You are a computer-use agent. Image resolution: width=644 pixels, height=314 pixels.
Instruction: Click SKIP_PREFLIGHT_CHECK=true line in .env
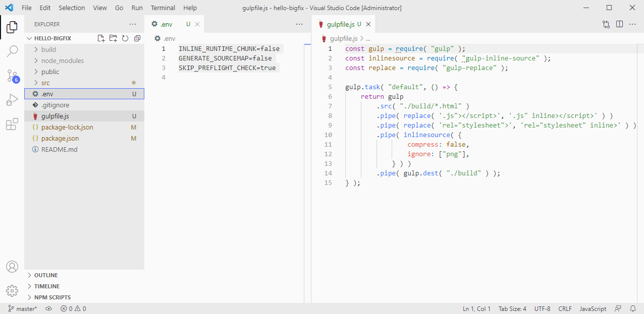[x=227, y=68]
